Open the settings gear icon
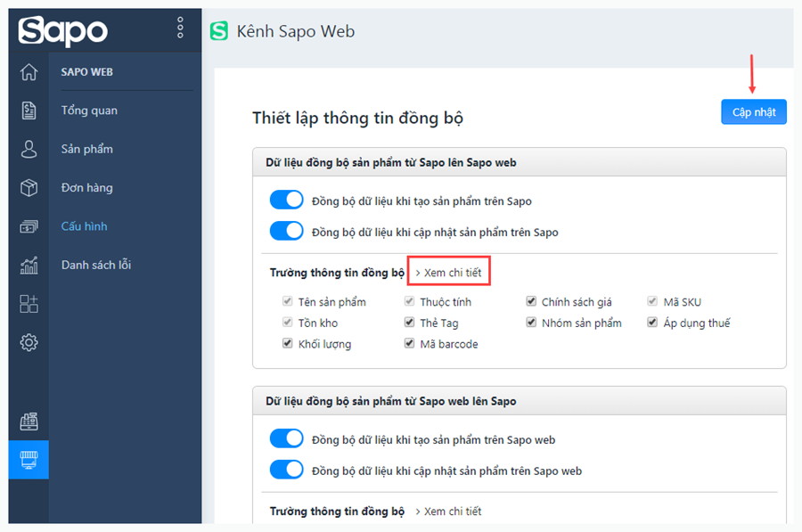802x532 pixels. coord(29,342)
